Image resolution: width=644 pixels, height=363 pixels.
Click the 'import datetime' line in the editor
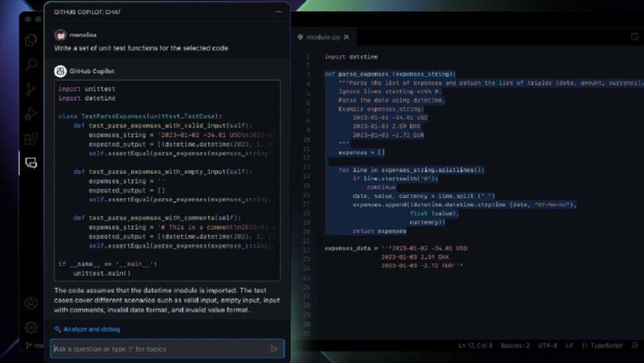click(x=351, y=57)
